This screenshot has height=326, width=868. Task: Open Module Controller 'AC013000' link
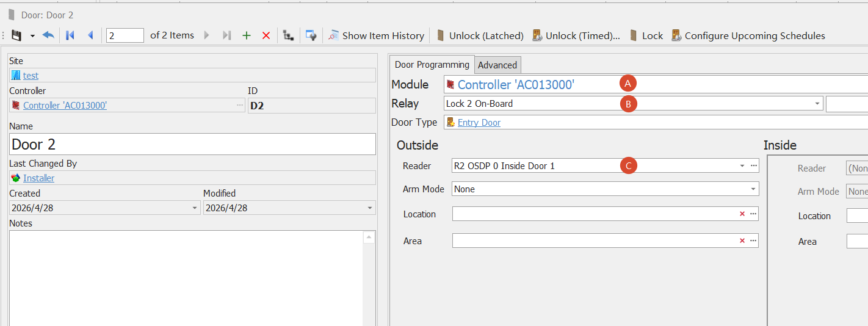(x=516, y=85)
